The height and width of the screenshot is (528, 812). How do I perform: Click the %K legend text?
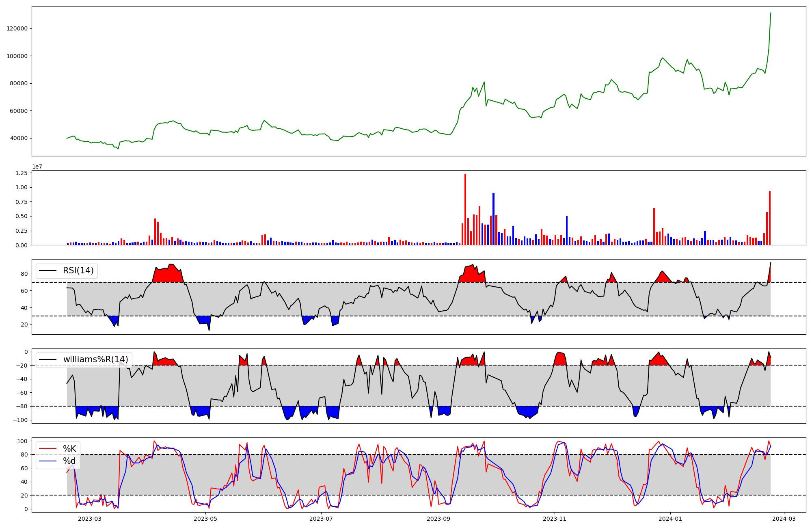tap(69, 449)
